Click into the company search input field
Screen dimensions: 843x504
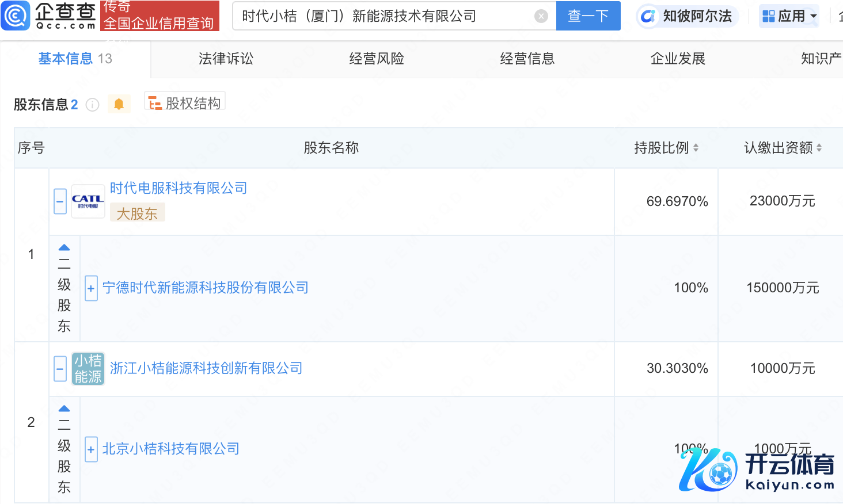coord(380,16)
